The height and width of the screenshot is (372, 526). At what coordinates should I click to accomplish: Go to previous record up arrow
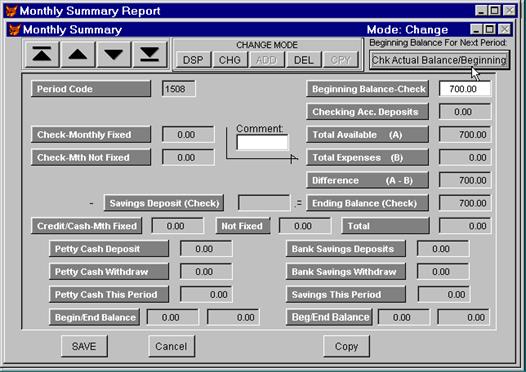pos(78,54)
